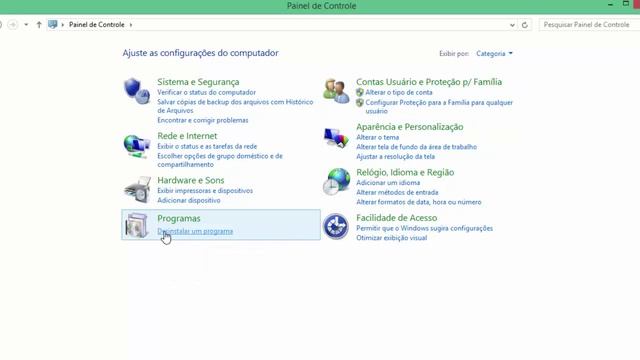Click Alterar o tema
Screen dimensions: 640x360
(x=378, y=137)
